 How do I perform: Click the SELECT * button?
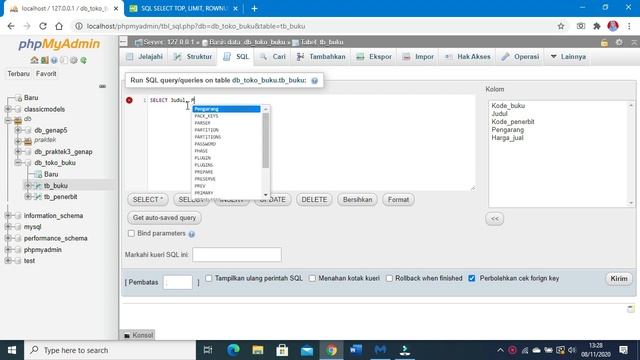click(148, 200)
